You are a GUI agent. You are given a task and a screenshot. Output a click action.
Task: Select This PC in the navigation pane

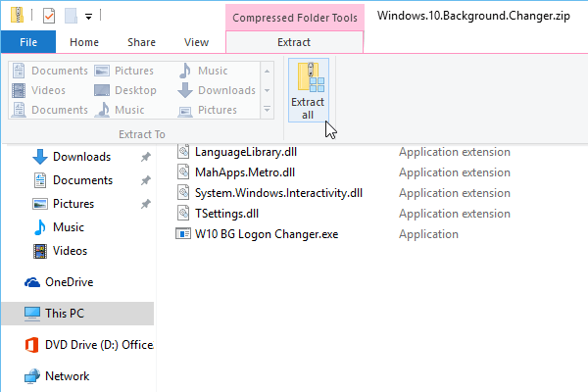[x=77, y=314]
